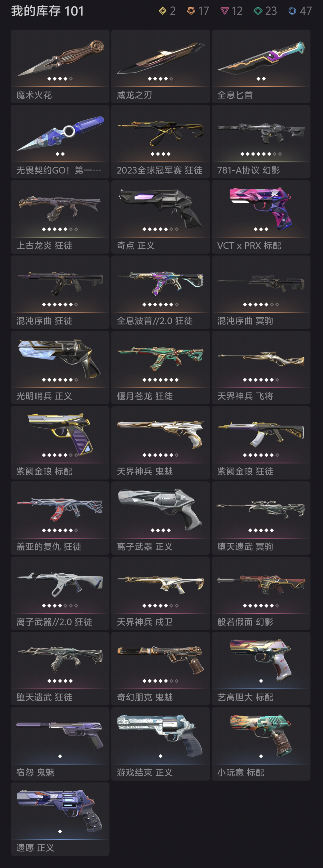Select the 上古龙炎 狂徒 dragon rifle

pos(60,217)
